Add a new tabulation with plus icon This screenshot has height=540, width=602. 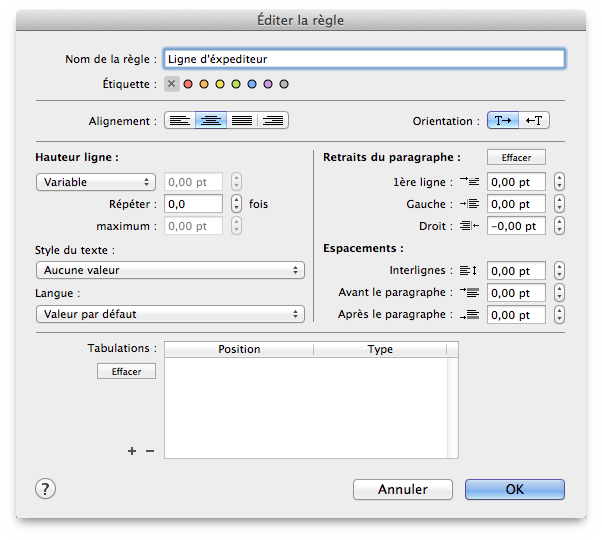132,451
